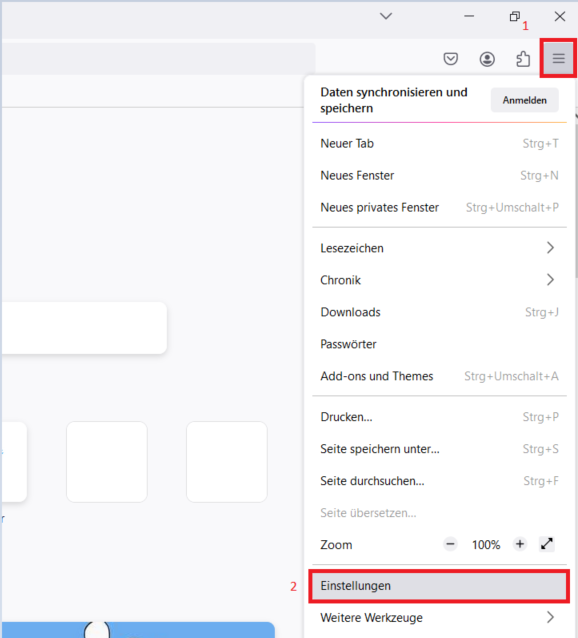Screen dimensions: 578x638
Task: Expand Weitere Werkzeuge submenu
Action: [439, 617]
